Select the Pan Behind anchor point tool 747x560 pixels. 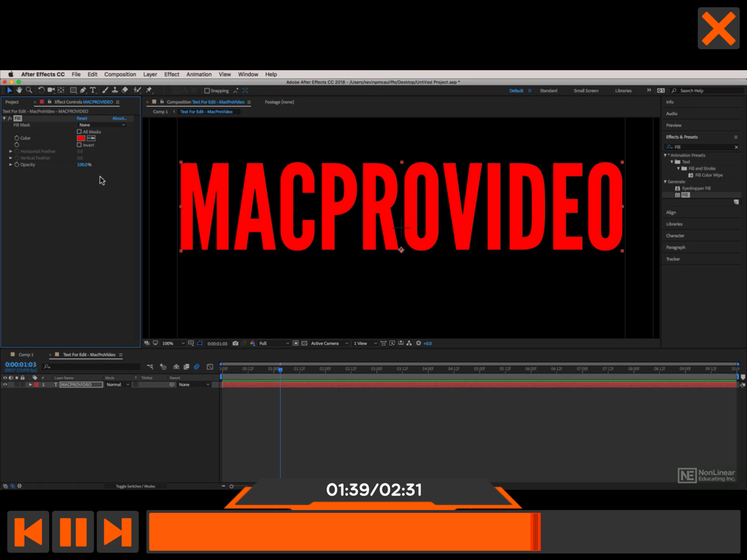click(x=61, y=90)
